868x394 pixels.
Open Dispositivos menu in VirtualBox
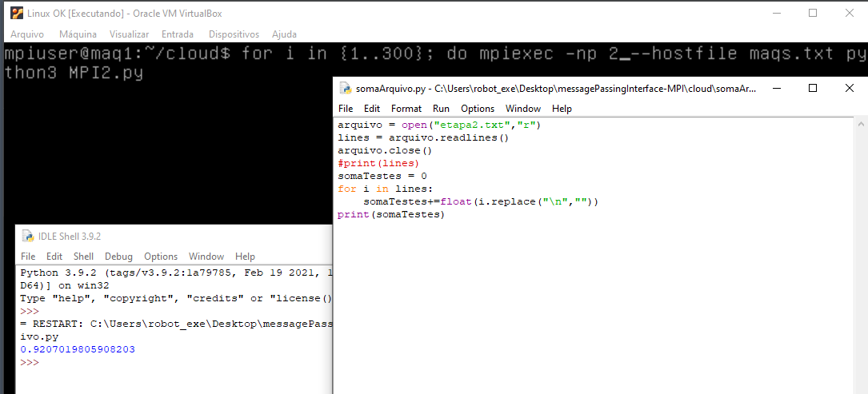click(234, 34)
